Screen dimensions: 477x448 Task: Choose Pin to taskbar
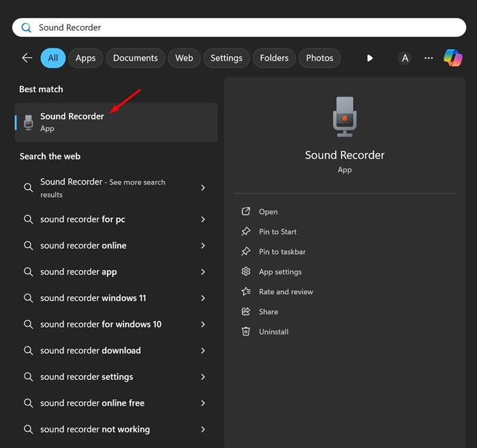click(x=282, y=252)
